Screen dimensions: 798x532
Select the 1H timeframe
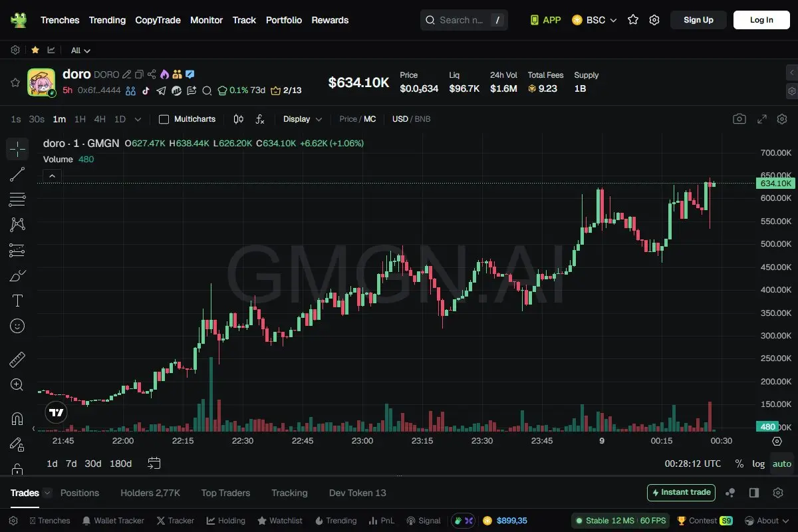pyautogui.click(x=80, y=119)
